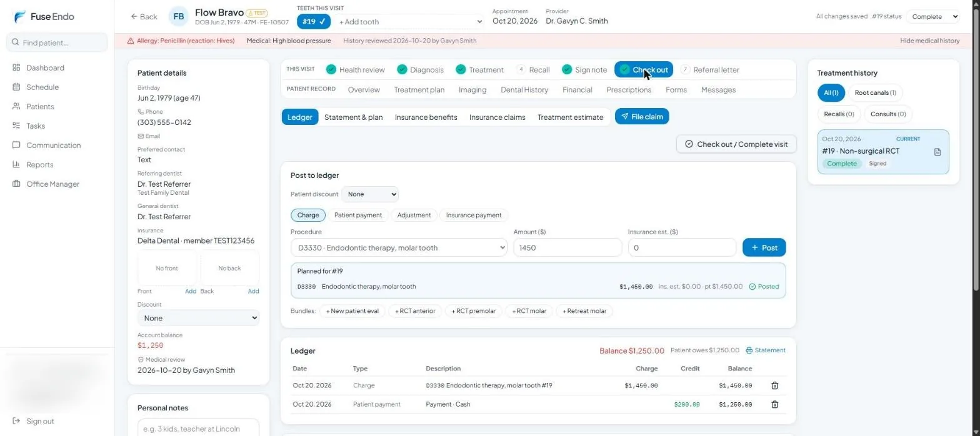Switch to Treatment plan tab

click(419, 90)
